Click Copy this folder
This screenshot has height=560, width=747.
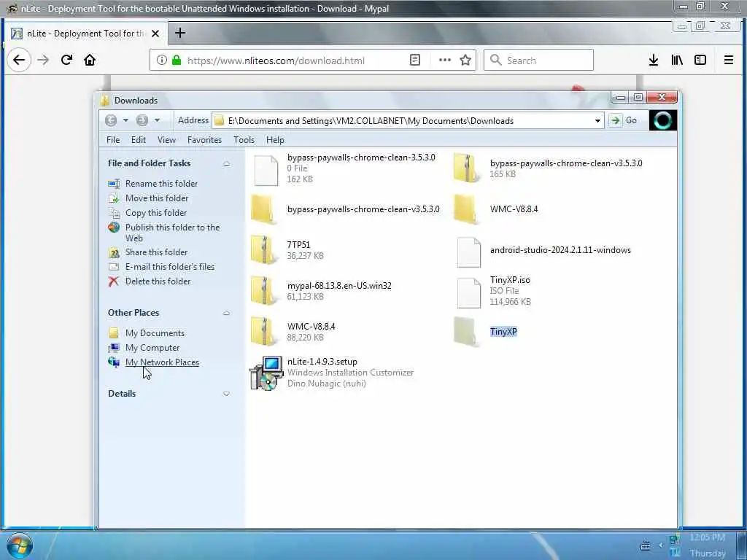pyautogui.click(x=156, y=213)
